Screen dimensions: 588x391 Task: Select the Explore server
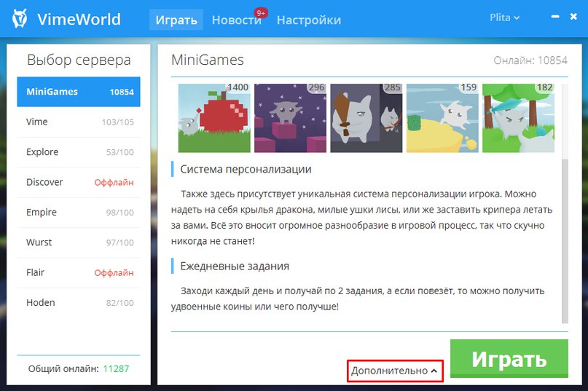79,152
